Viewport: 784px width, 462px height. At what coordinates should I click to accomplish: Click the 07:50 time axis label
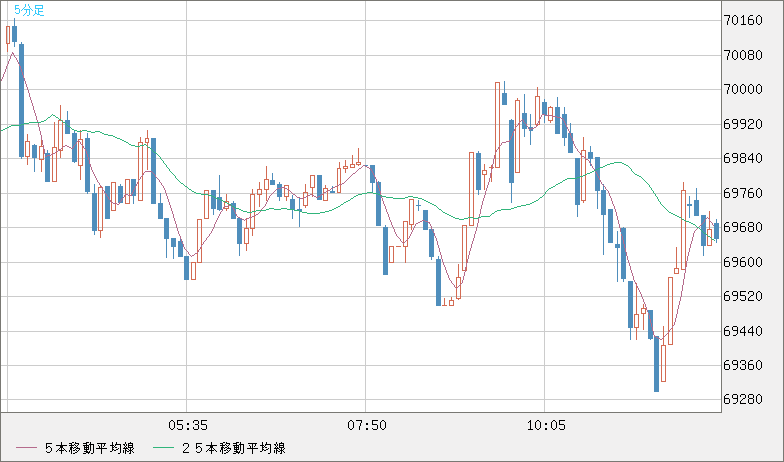[366, 426]
